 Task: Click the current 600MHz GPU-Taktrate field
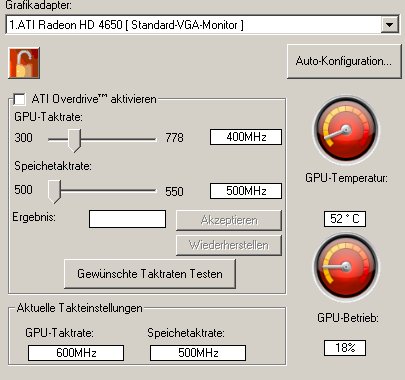pos(76,353)
